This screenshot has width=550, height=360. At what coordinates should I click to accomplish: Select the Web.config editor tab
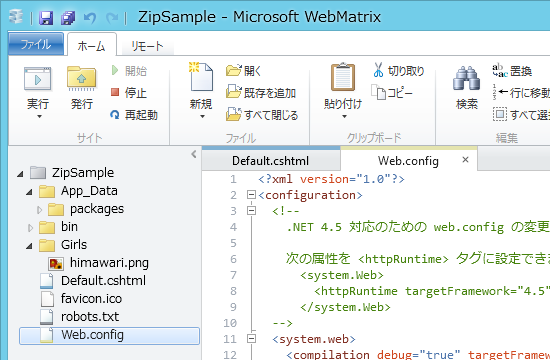pos(408,161)
